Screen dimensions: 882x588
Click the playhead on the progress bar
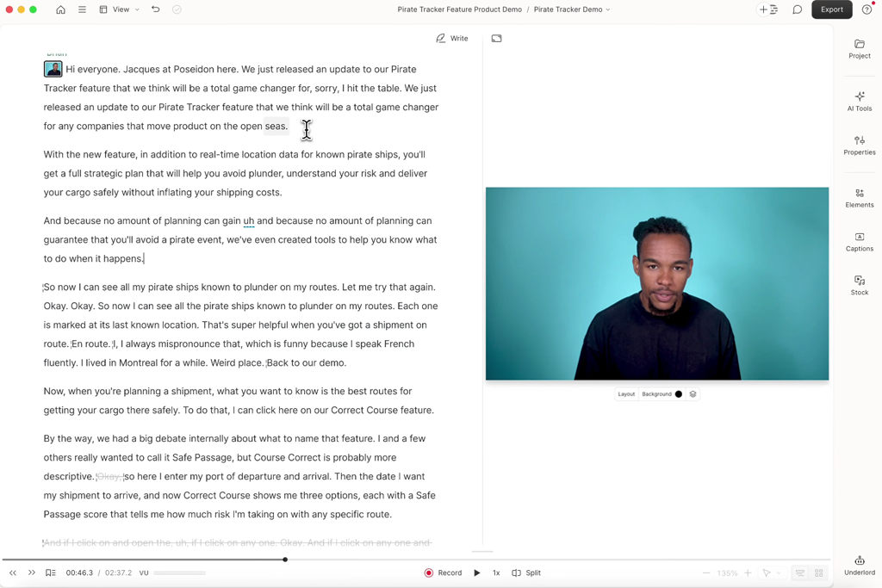[285, 560]
